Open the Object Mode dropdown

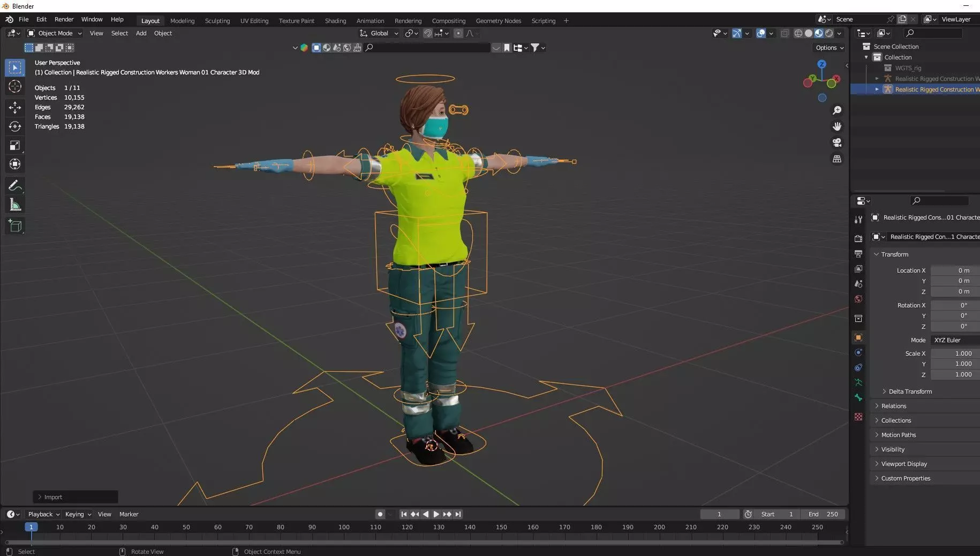click(55, 33)
